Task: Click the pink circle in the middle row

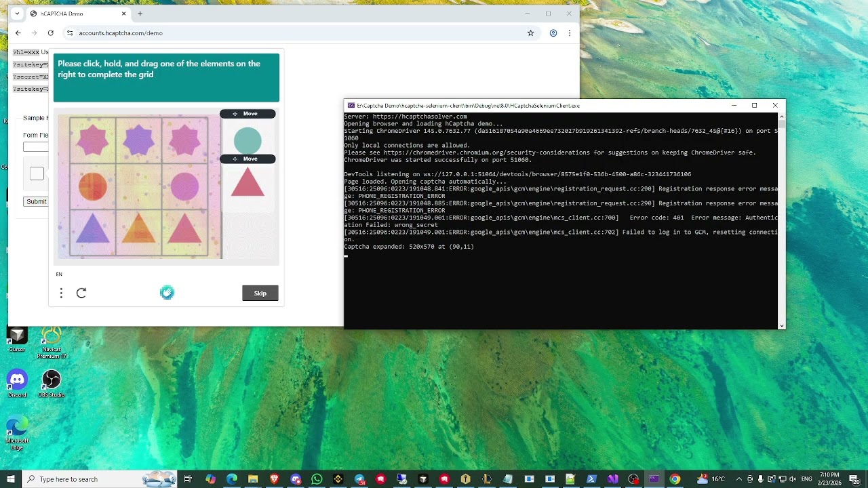Action: click(x=184, y=186)
